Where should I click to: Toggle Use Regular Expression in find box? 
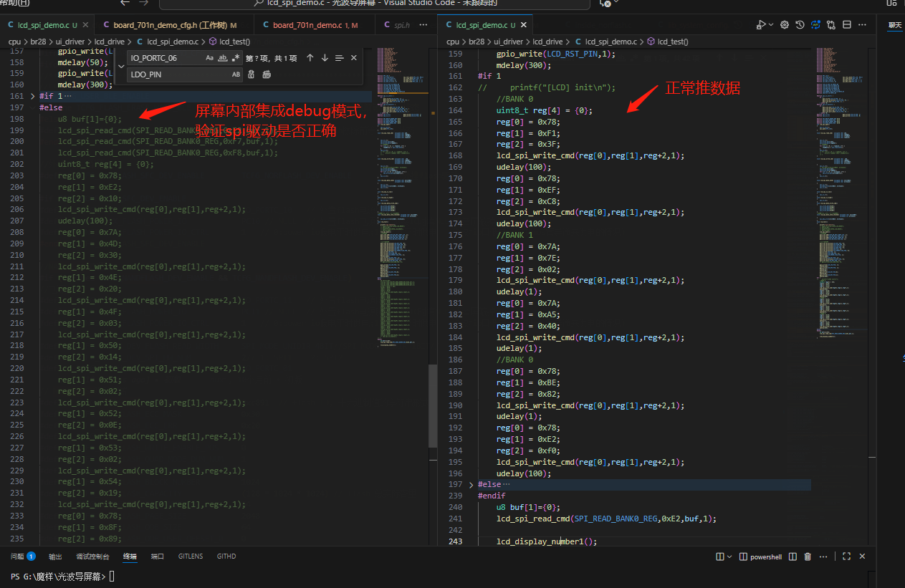click(x=235, y=57)
